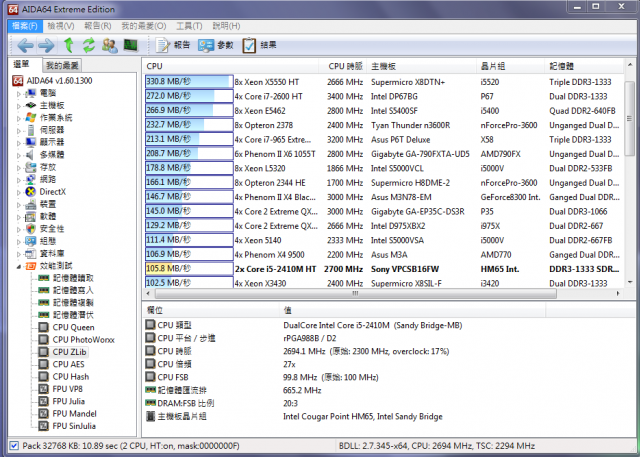Click the 主機板 column header
The height and width of the screenshot is (457, 640).
421,66
